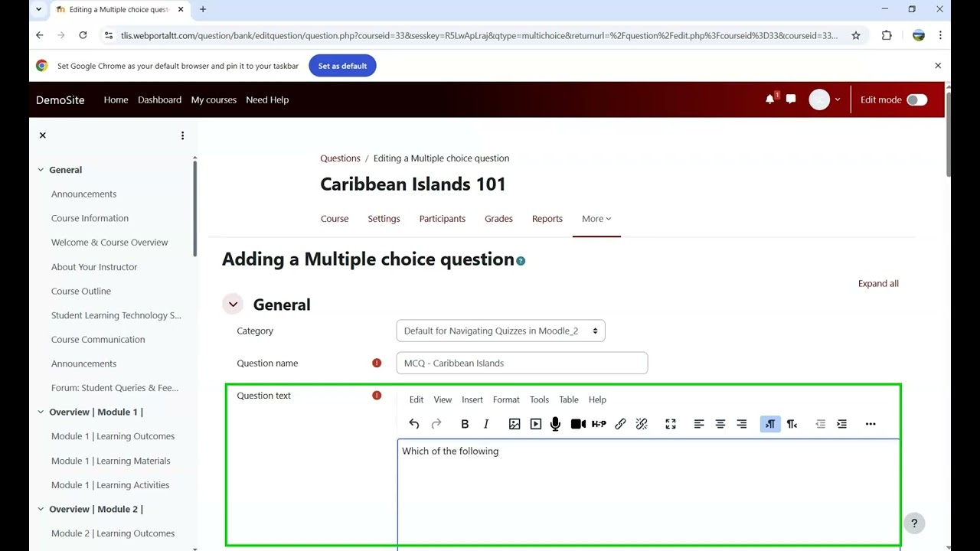Viewport: 980px width, 551px height.
Task: Align text to the left
Action: tap(699, 424)
